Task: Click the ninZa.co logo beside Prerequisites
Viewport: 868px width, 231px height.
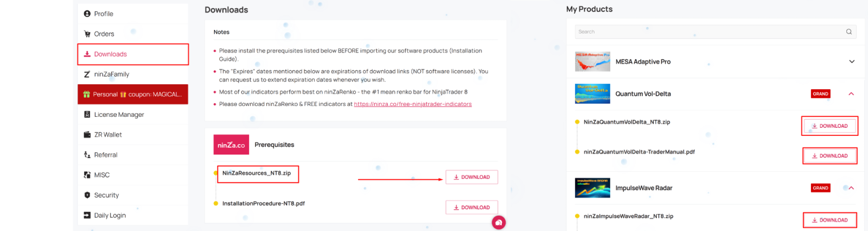Action: [x=231, y=145]
